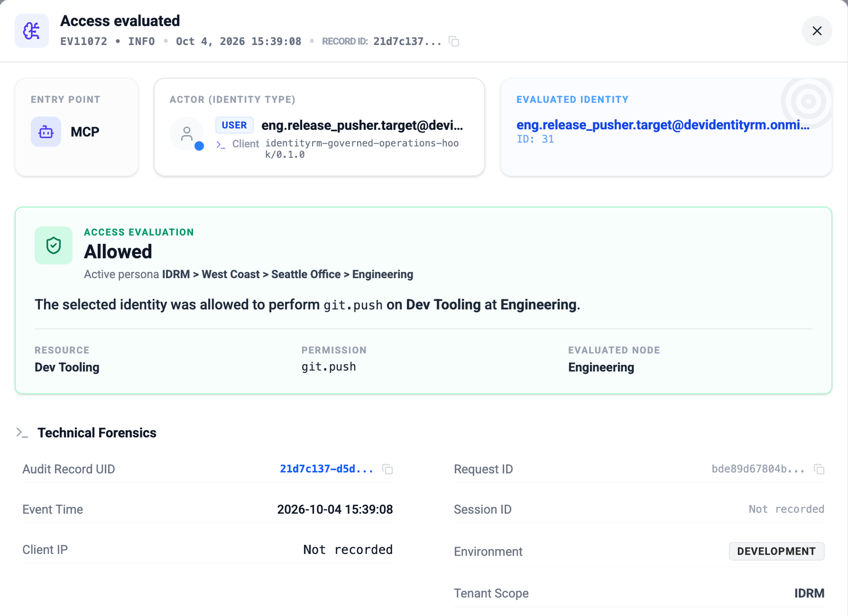Copy the Audit Record UID value
The image size is (848, 616).
387,469
